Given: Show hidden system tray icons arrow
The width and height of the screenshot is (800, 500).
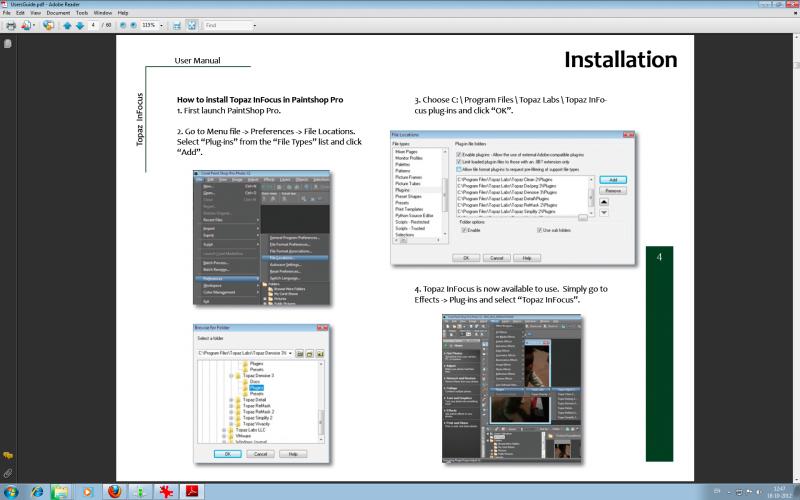Looking at the screenshot, I should coord(728,493).
